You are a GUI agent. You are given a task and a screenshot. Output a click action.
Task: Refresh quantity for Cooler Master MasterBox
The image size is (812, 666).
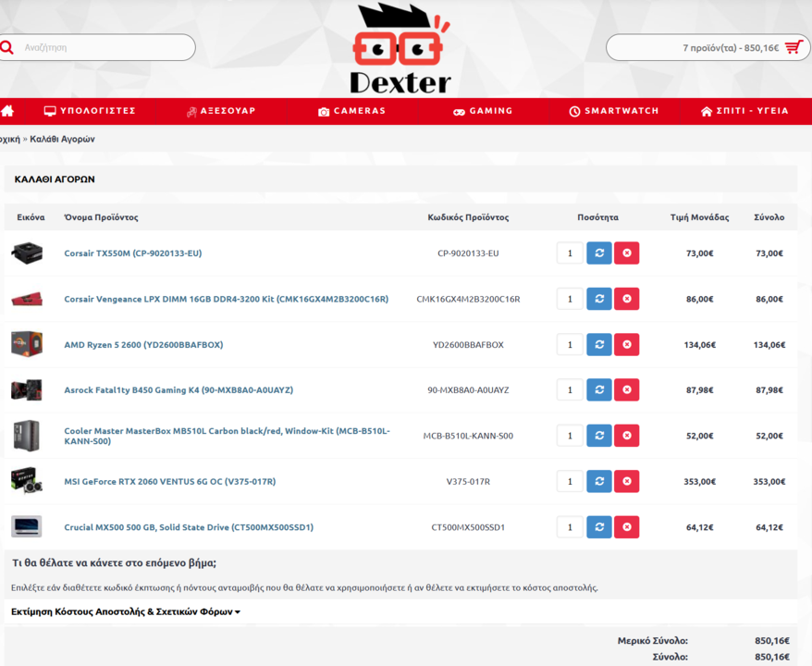[599, 436]
